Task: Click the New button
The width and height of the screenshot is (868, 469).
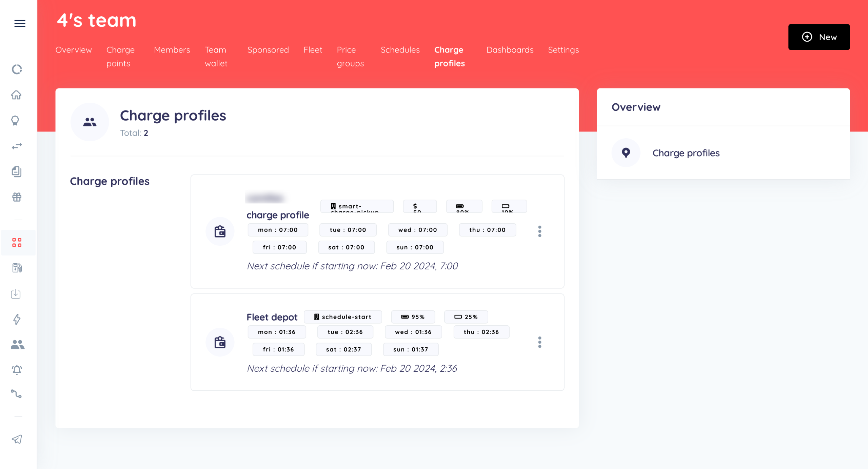Action: coord(818,37)
